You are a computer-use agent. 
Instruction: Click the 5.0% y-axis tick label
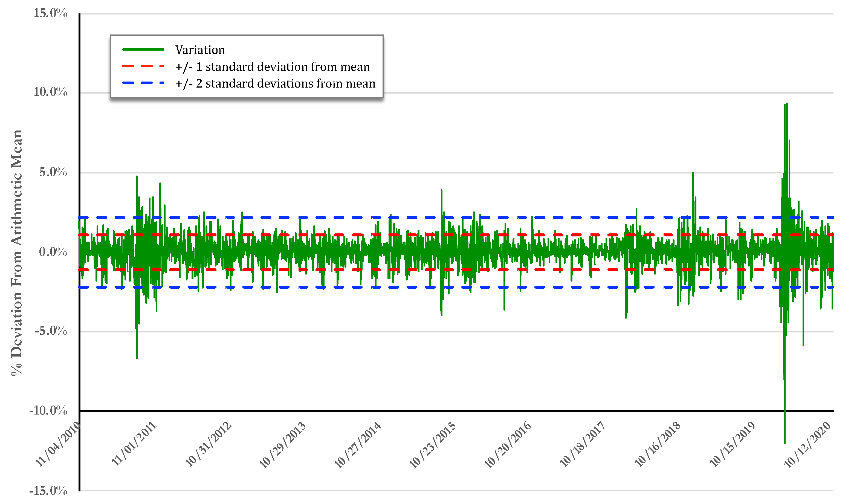point(53,172)
